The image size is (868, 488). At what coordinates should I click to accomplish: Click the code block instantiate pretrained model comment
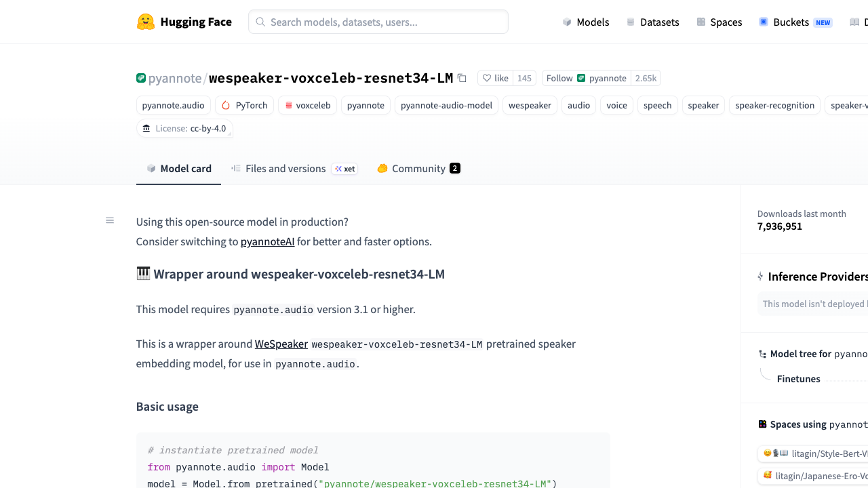click(x=233, y=450)
